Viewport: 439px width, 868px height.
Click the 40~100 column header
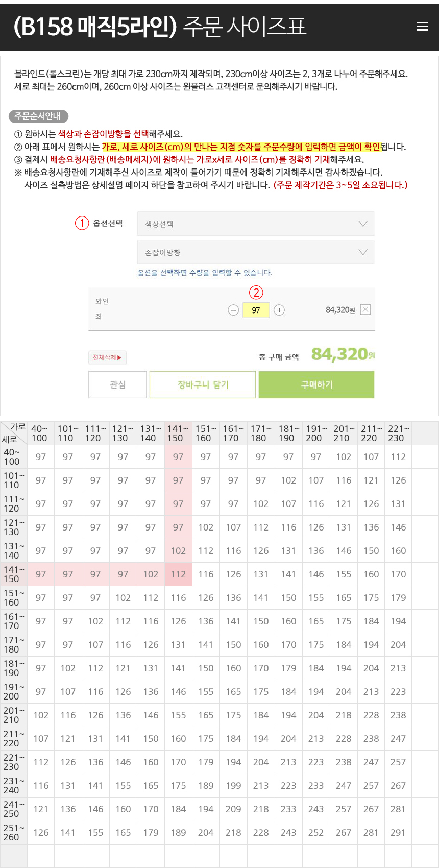(40, 433)
